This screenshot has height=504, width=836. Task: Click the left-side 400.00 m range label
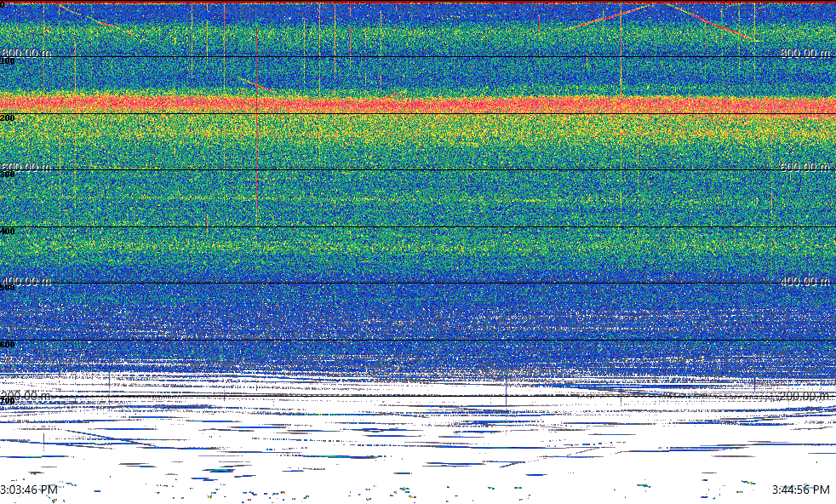click(26, 281)
